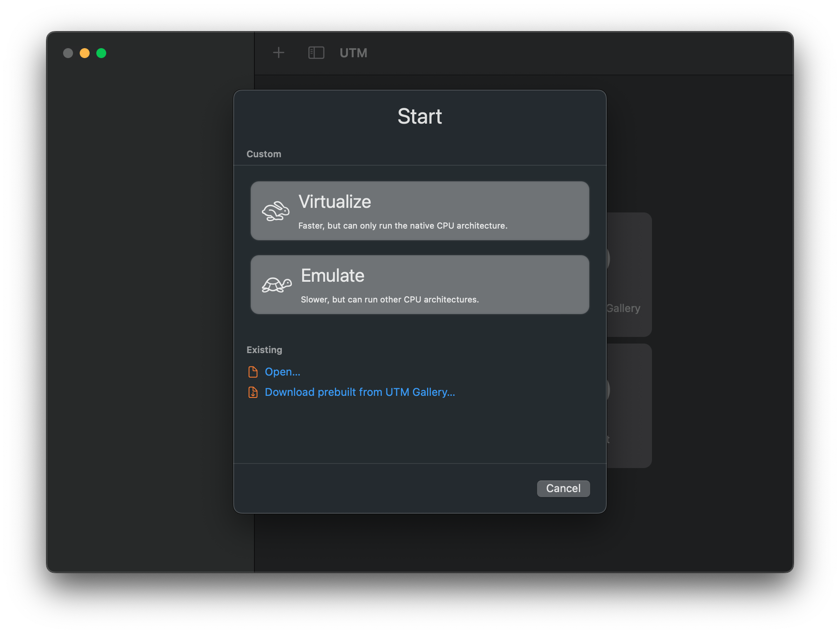Open an existing VM via Open... link
This screenshot has width=840, height=634.
click(282, 372)
